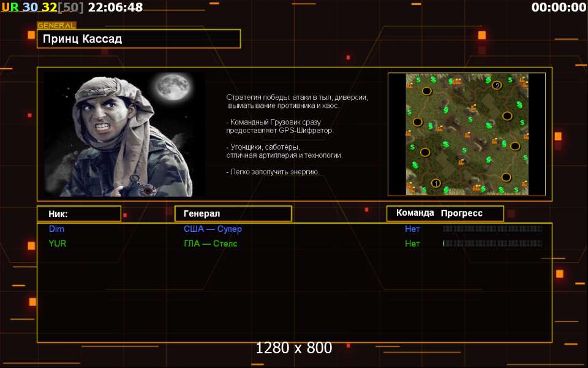This screenshot has width=588, height=368.
Task: Click the Генерал column header
Action: [233, 213]
